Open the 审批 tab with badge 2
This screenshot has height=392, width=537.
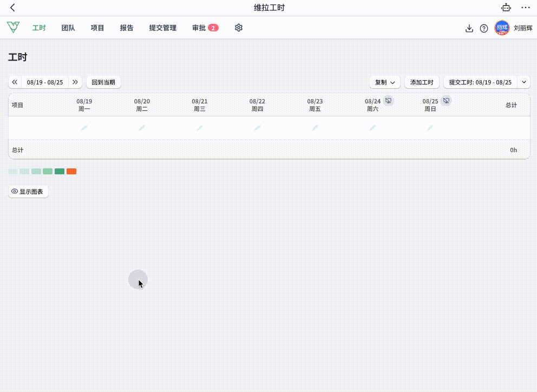pyautogui.click(x=205, y=28)
